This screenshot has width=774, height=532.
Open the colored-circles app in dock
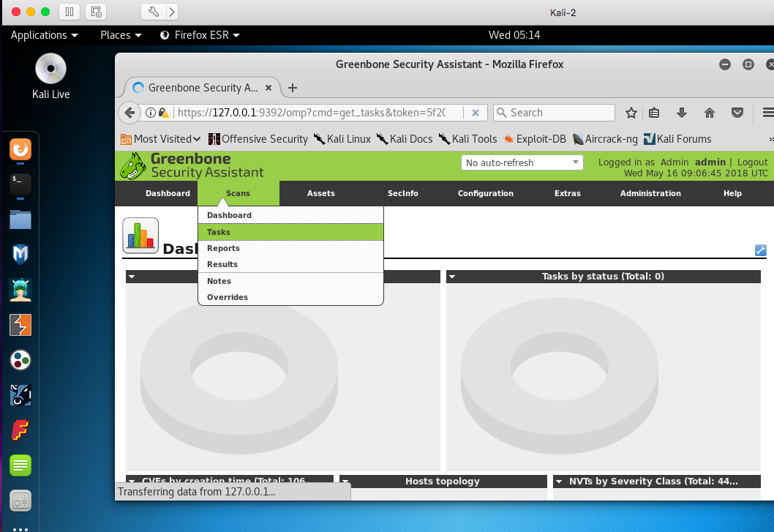pos(20,360)
